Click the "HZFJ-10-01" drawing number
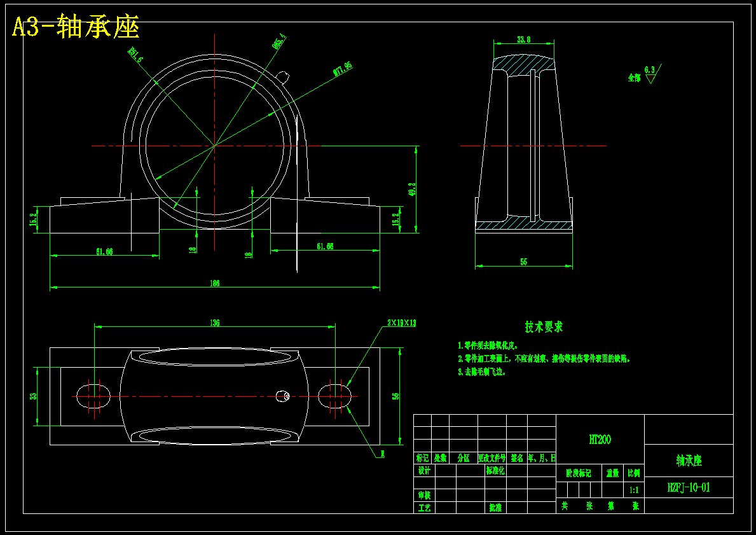This screenshot has width=756, height=535. click(x=689, y=488)
